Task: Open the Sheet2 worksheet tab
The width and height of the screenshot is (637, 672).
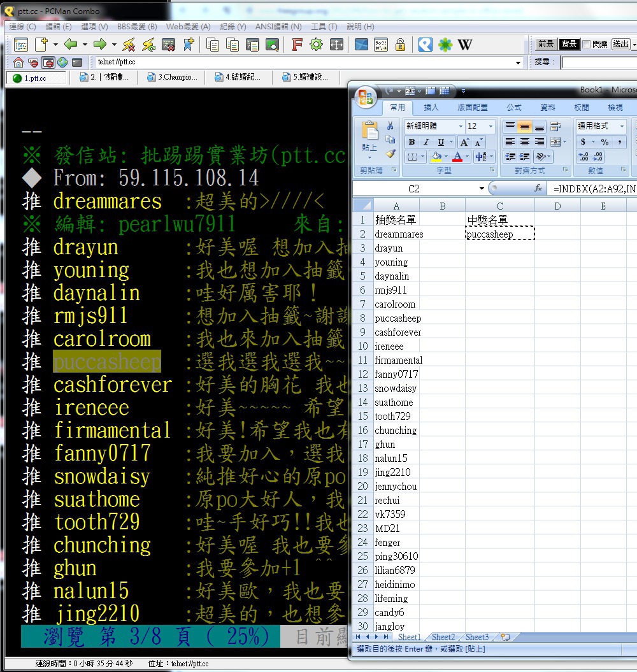Action: [443, 637]
